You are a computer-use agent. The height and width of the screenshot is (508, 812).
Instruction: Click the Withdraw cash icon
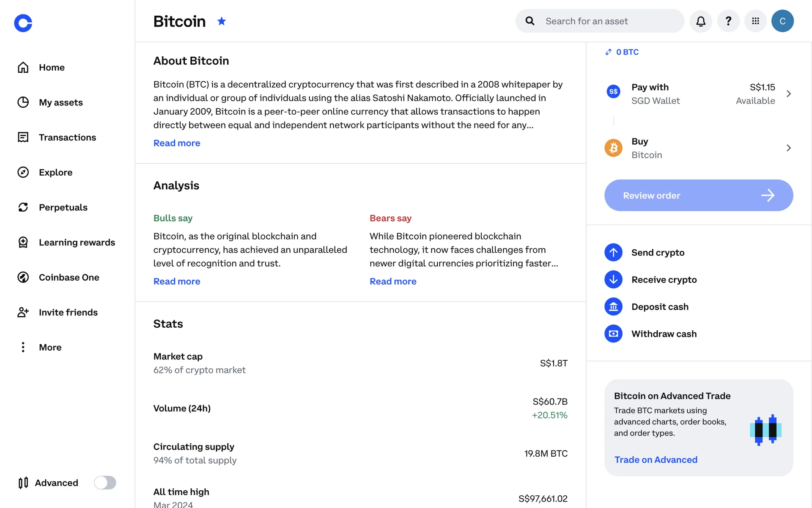coord(613,334)
